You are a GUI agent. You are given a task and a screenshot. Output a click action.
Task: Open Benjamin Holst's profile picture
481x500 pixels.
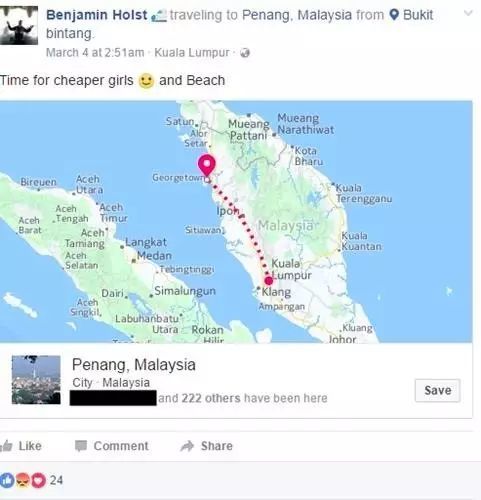pos(19,25)
